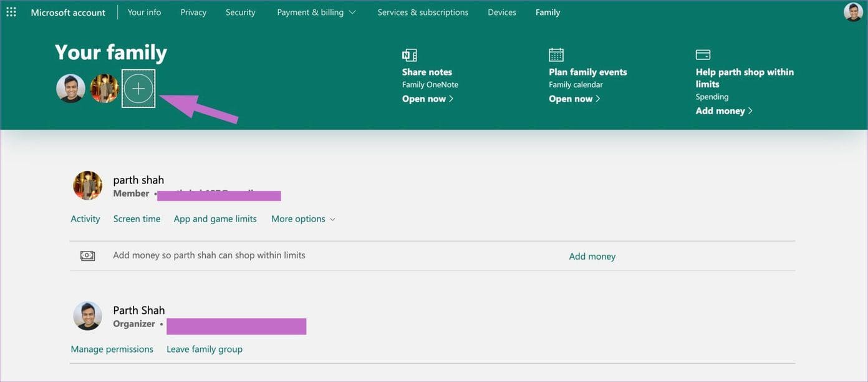View Activity for parth shah
Viewport: 868px width, 382px height.
click(85, 218)
